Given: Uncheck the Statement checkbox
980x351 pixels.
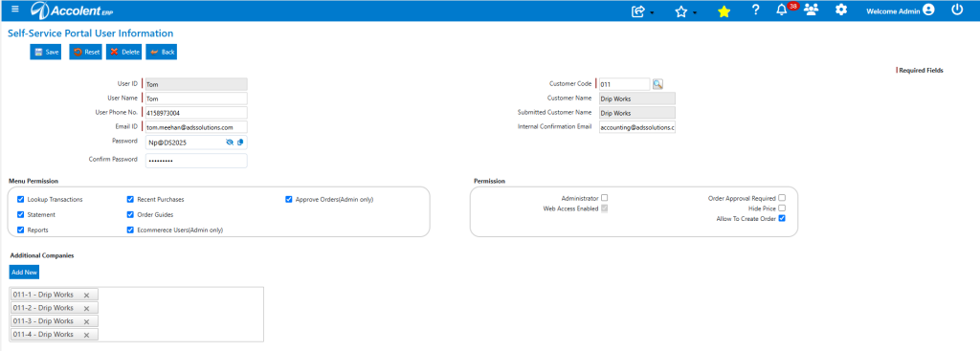Looking at the screenshot, I should (21, 215).
